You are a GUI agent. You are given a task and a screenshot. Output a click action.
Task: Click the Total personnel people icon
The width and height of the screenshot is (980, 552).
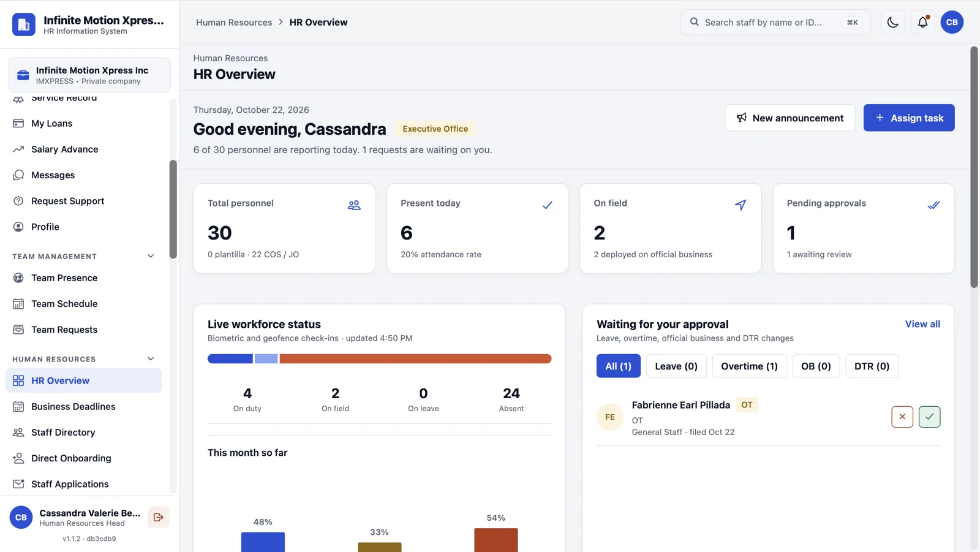point(354,205)
